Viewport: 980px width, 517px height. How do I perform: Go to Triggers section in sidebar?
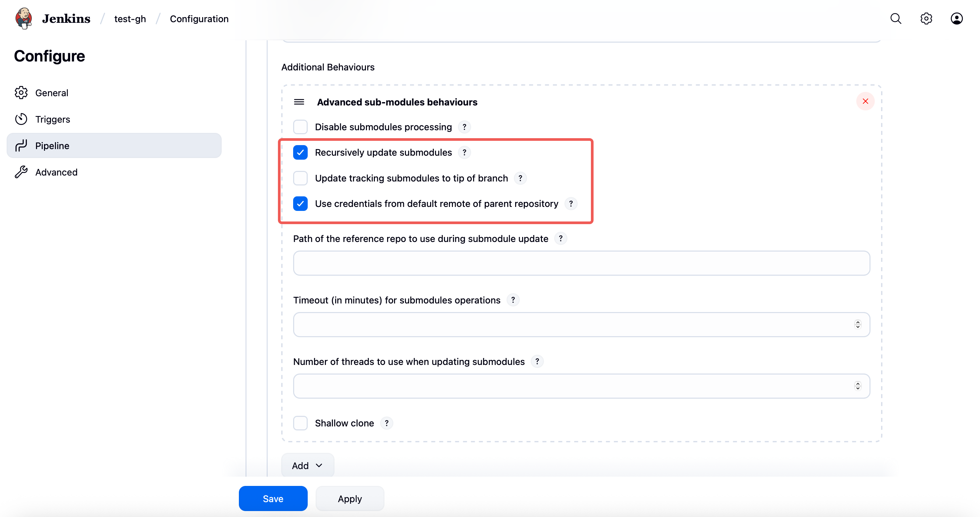114,119
